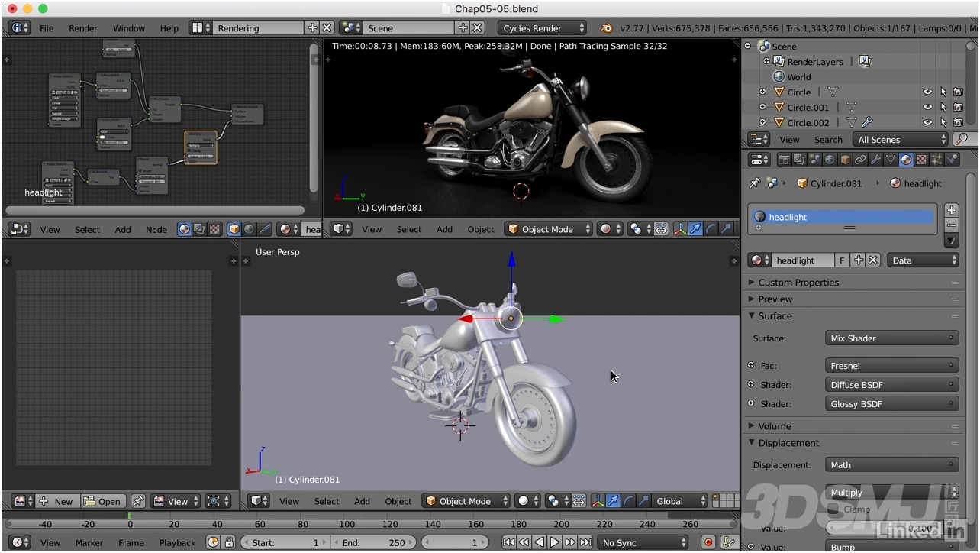Open the All Scenes outliner dropdown
The image size is (980, 553).
coord(900,140)
